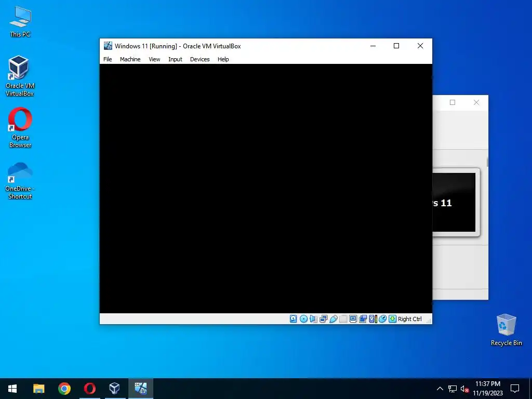Screen dimensions: 532x399
Task: Select the This PC desktop icon
Action: (20, 22)
